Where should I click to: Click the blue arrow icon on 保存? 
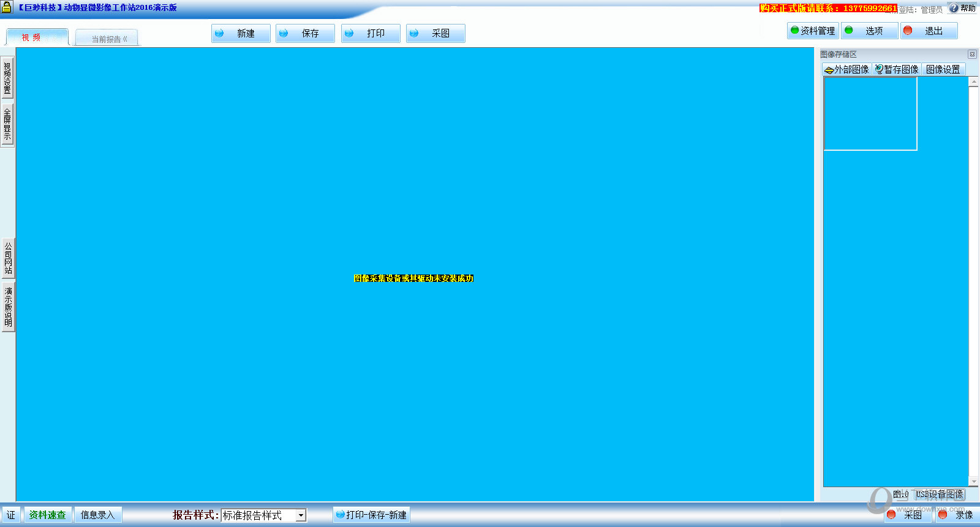click(x=284, y=34)
